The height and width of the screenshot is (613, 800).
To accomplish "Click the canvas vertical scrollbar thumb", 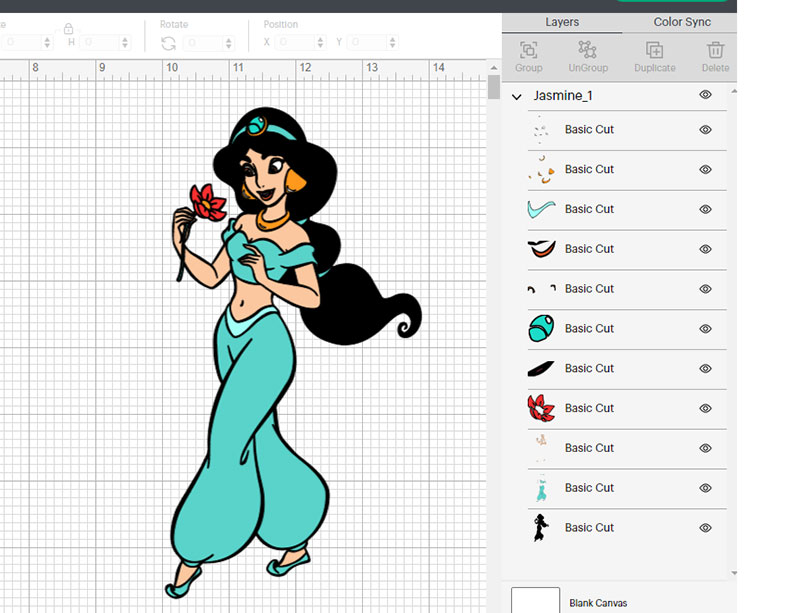I will click(493, 87).
